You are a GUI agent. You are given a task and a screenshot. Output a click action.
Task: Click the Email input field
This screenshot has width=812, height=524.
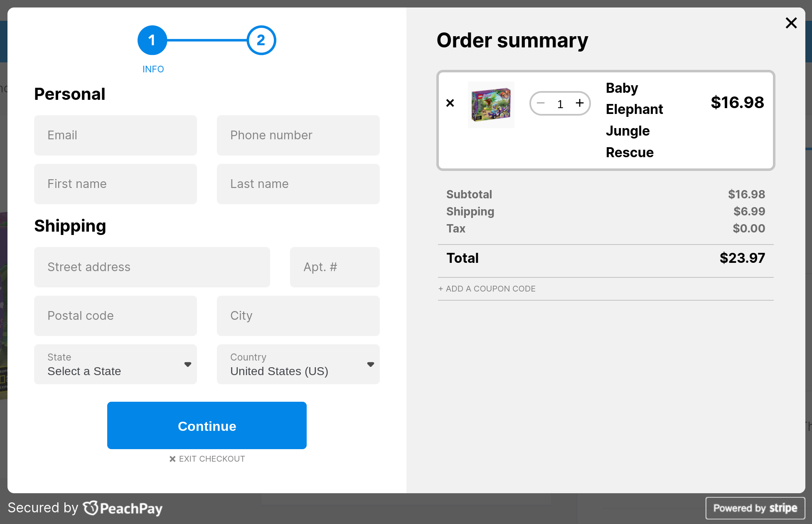pos(116,136)
